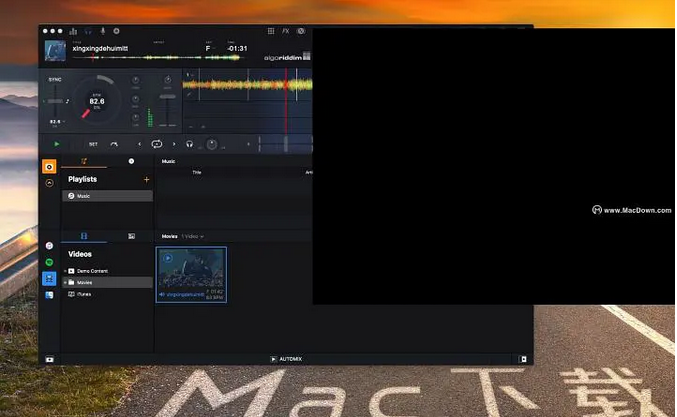The height and width of the screenshot is (417, 677).
Task: Click the SET cue point button
Action: click(93, 144)
